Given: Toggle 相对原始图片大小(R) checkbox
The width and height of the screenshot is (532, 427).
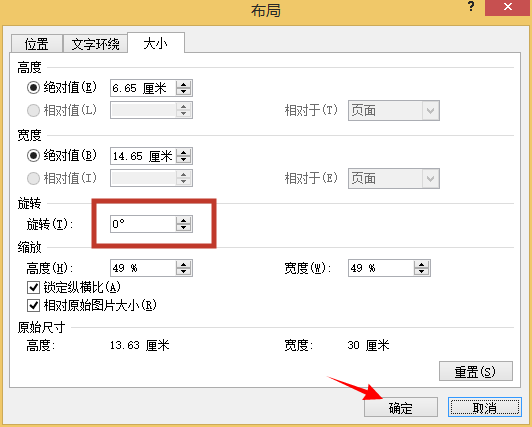Looking at the screenshot, I should coord(33,305).
